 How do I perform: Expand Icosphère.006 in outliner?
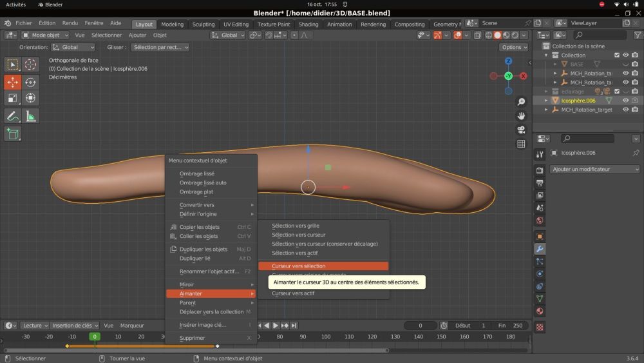546,101
